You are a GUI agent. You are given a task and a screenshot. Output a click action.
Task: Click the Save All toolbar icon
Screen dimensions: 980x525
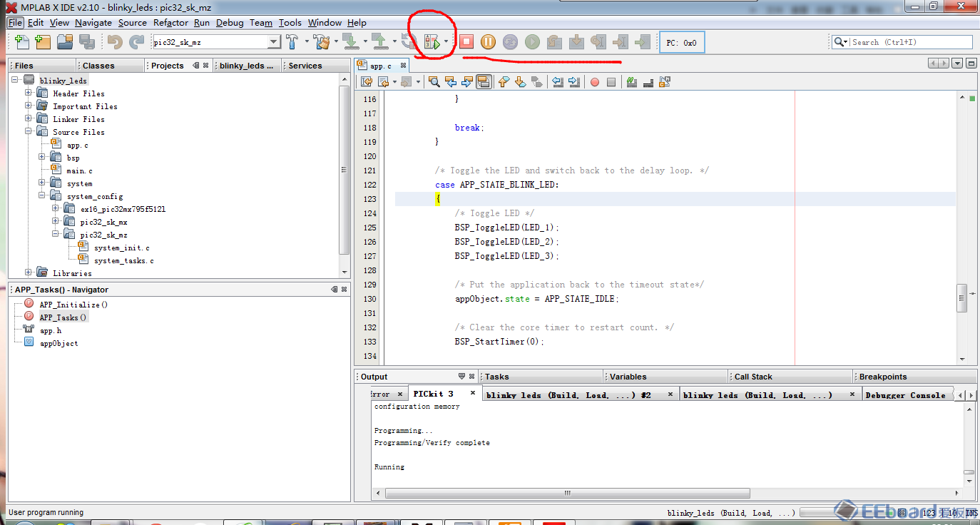coord(87,42)
